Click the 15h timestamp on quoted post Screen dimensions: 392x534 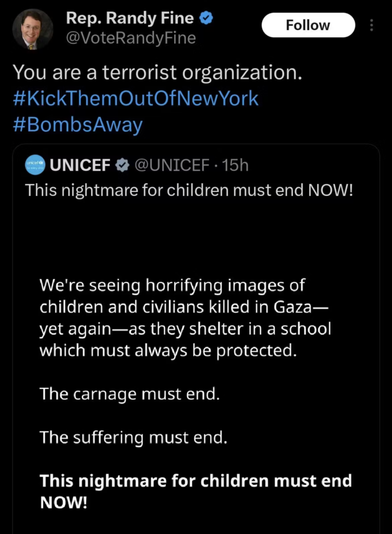click(x=235, y=166)
